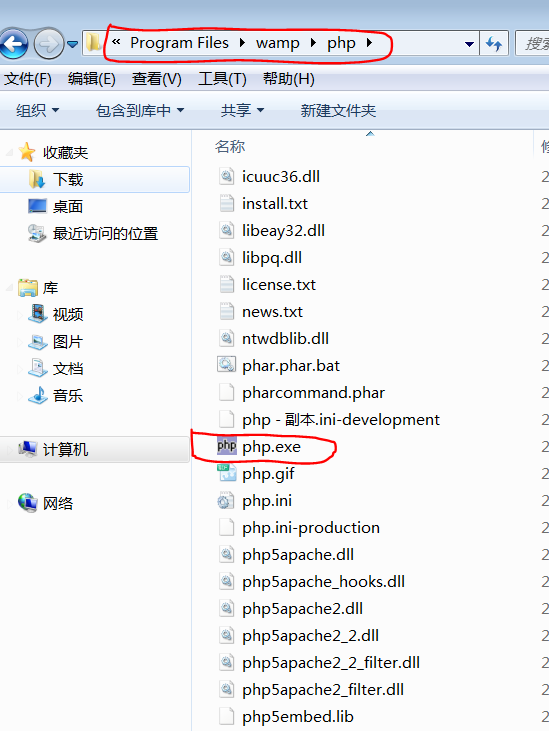Click the phar.phar.bat batch file icon
Image resolution: width=549 pixels, height=731 pixels.
pos(226,365)
